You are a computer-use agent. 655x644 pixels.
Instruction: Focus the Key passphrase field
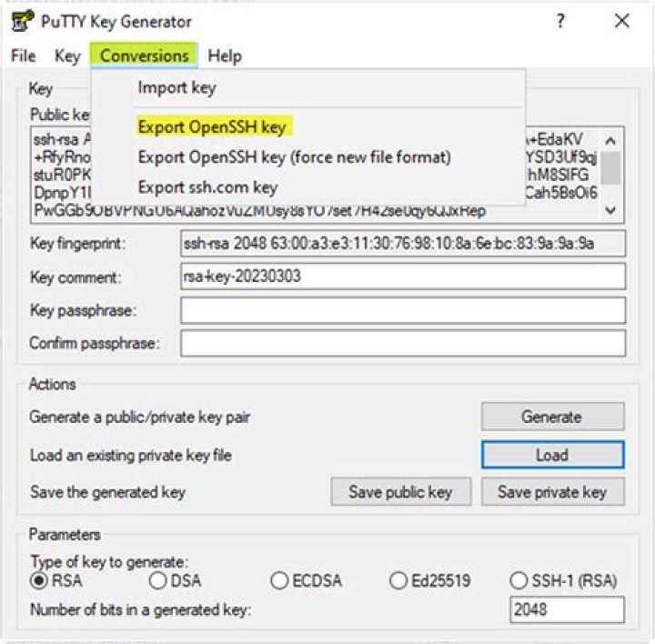(x=403, y=310)
